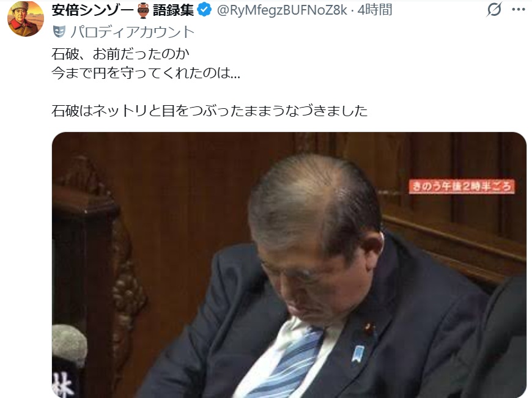Image resolution: width=532 pixels, height=398 pixels.
Task: Click the red きのう午後2時半ごろ caption
Action: (462, 186)
